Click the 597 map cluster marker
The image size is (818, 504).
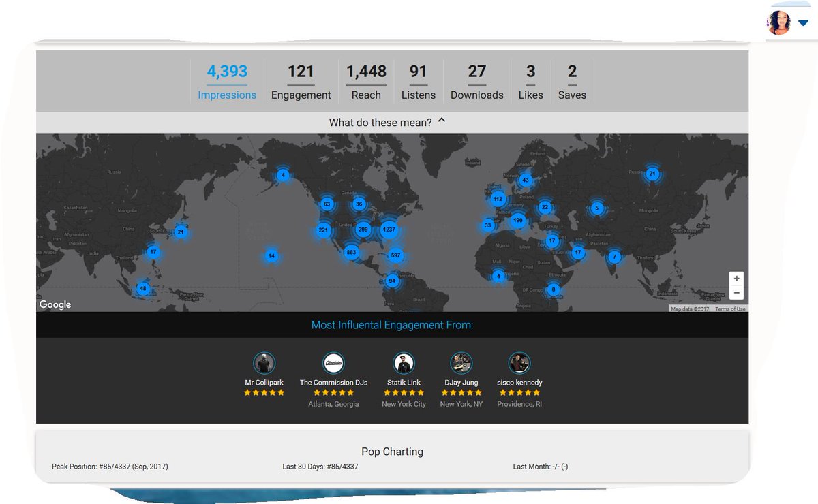[x=395, y=255]
